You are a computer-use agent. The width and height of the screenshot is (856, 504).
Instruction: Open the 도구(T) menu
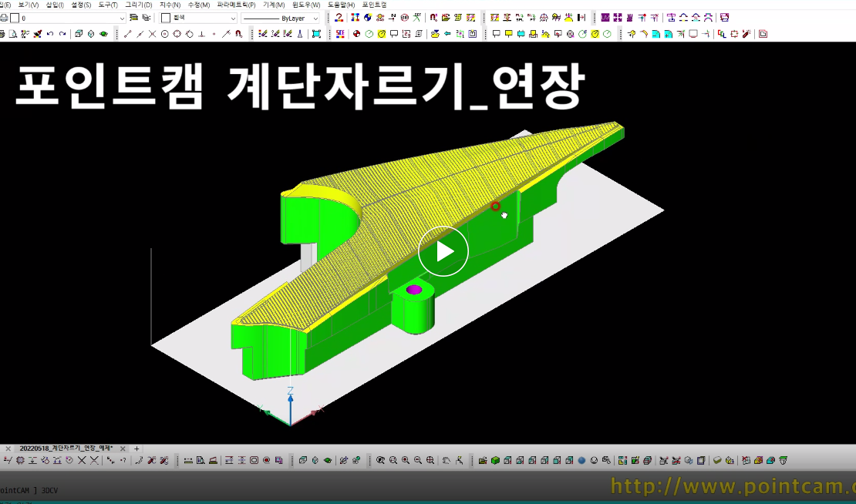[107, 5]
